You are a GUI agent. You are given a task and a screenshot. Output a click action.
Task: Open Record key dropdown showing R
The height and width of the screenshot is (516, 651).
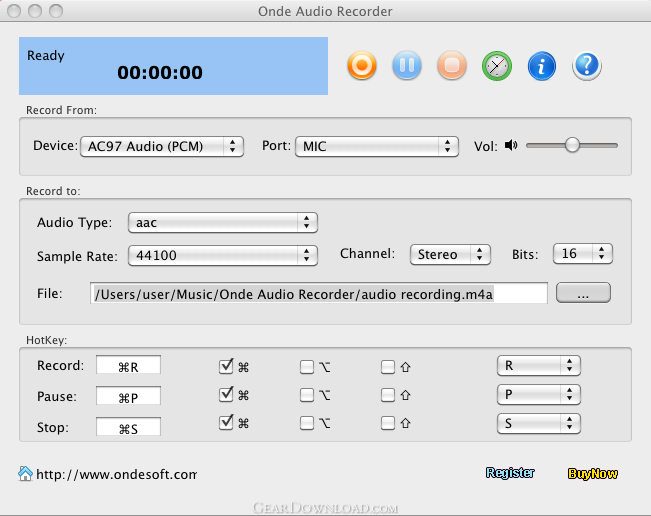pos(538,366)
